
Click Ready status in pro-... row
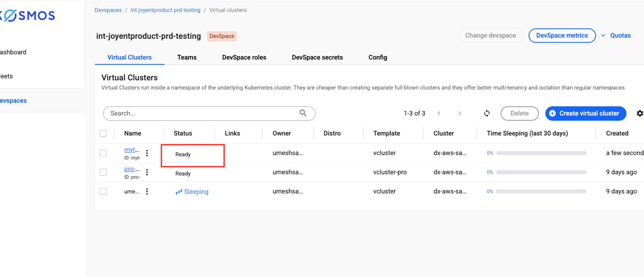click(x=183, y=173)
